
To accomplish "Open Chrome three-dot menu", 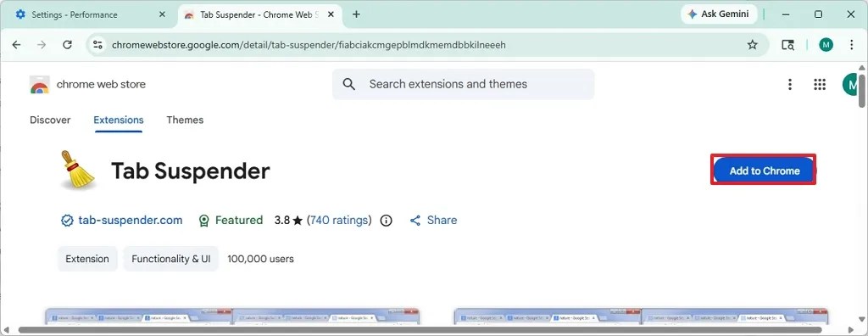I will point(852,45).
